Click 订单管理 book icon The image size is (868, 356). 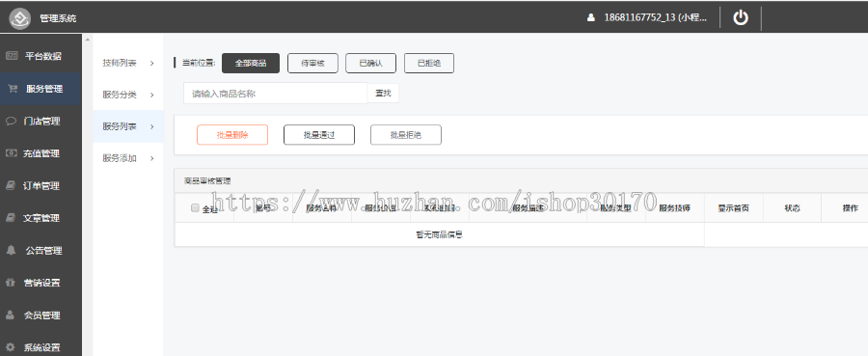(x=11, y=185)
